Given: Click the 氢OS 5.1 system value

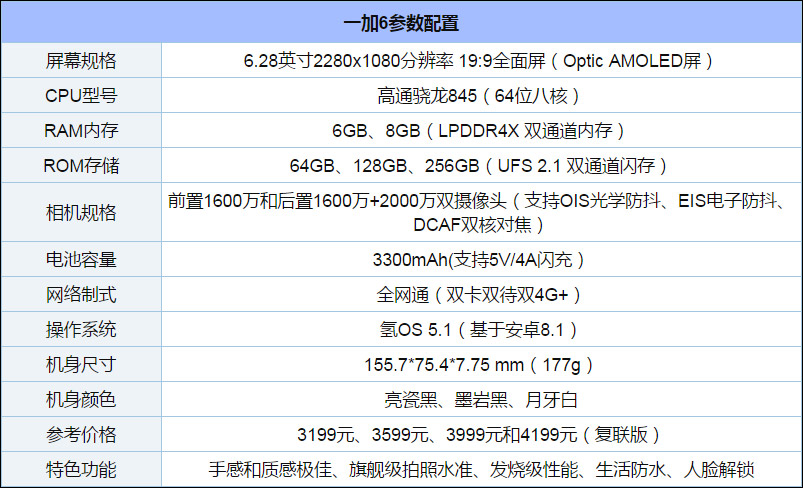Looking at the screenshot, I should 478,329.
